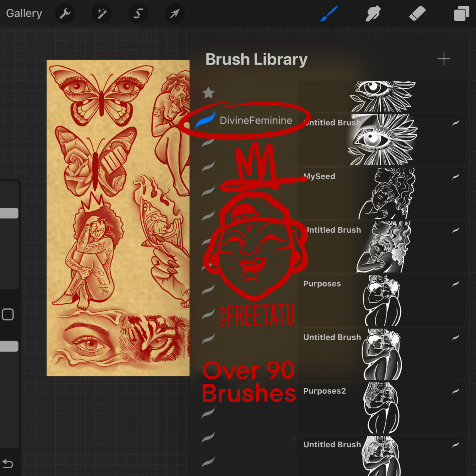Select the Smudge finger tool
Screen dimensions: 476x476
point(373,13)
